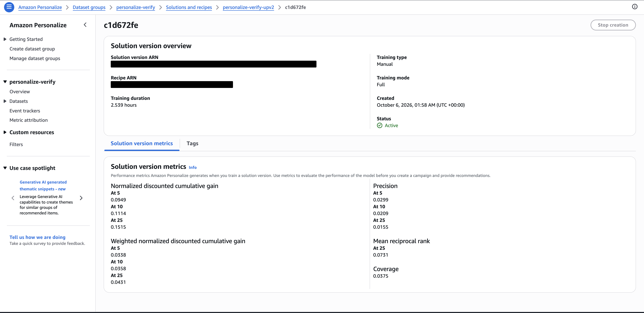Screen dimensions: 644x313
Task: Click the Created date October 6, 2026
Action: [421, 105]
